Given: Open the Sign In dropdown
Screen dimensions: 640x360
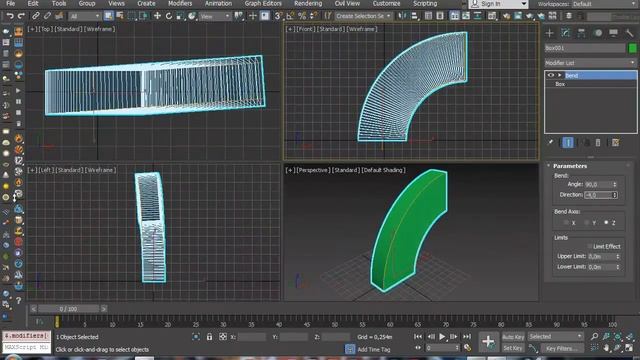Looking at the screenshot, I should (x=498, y=4).
